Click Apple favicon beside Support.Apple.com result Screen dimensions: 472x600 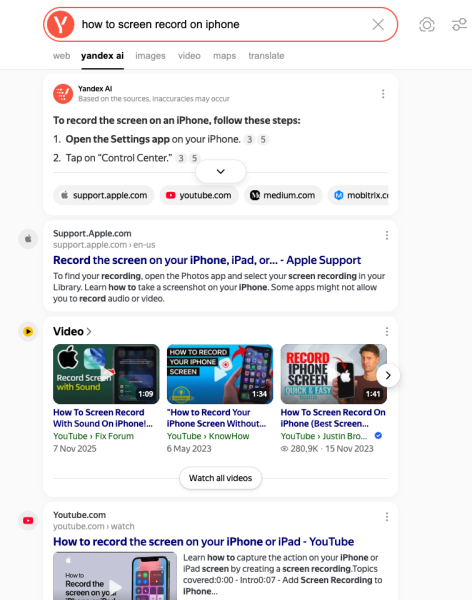pyautogui.click(x=28, y=239)
